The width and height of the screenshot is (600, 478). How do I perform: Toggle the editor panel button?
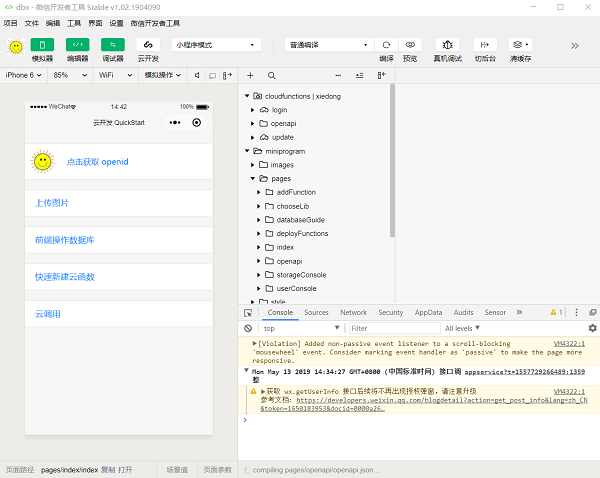click(77, 45)
